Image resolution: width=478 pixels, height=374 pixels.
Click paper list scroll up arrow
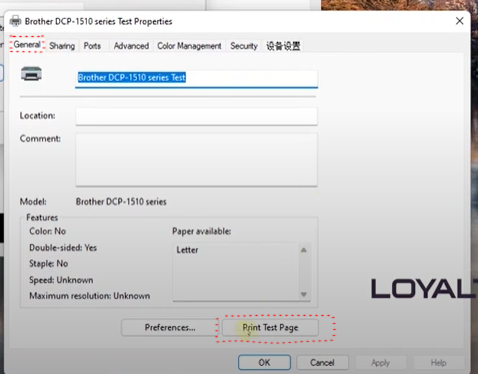click(304, 250)
